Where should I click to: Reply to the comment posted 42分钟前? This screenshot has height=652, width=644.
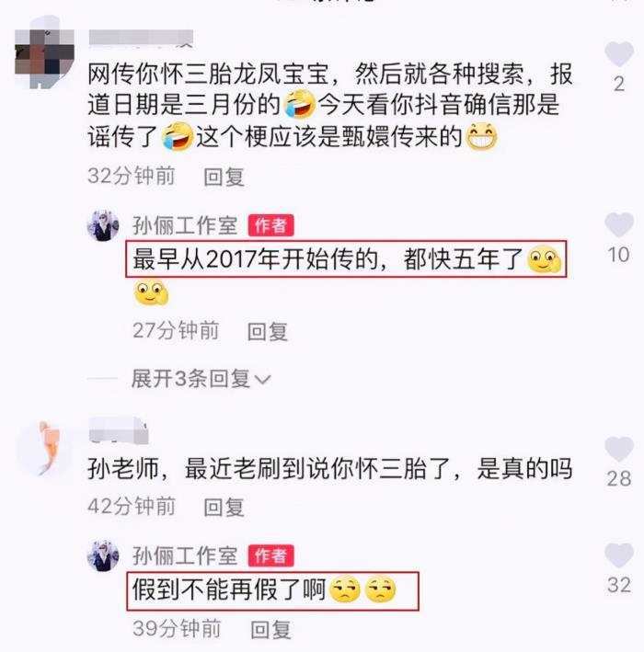click(x=224, y=508)
